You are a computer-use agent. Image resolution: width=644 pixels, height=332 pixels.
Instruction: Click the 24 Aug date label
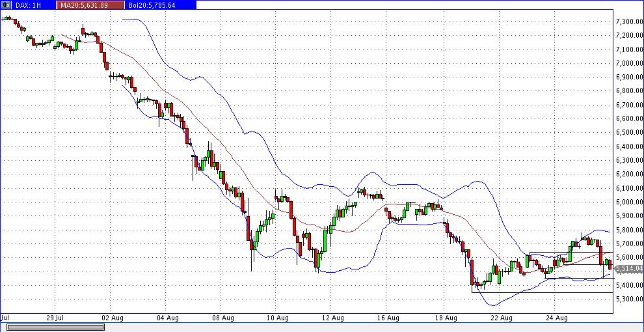[x=556, y=318]
